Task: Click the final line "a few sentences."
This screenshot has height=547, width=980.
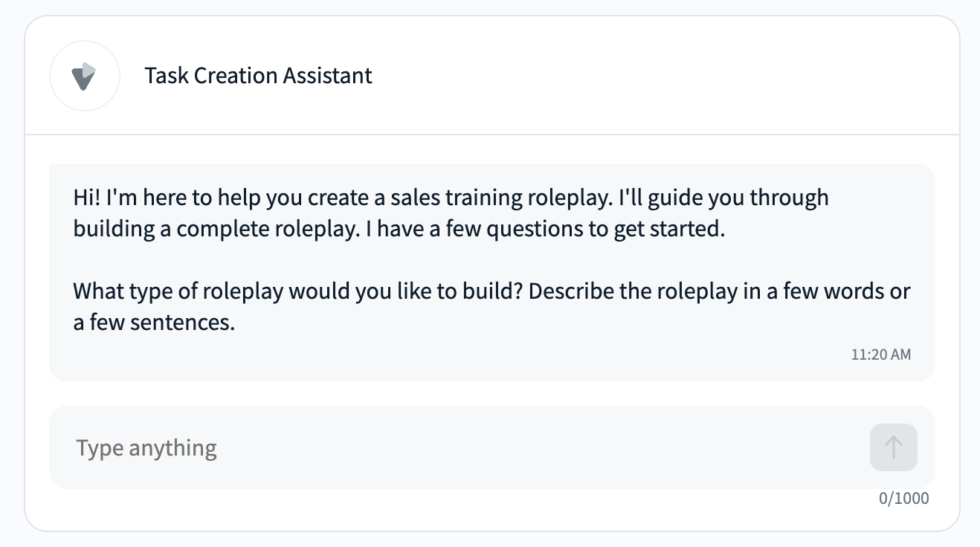Action: click(154, 323)
